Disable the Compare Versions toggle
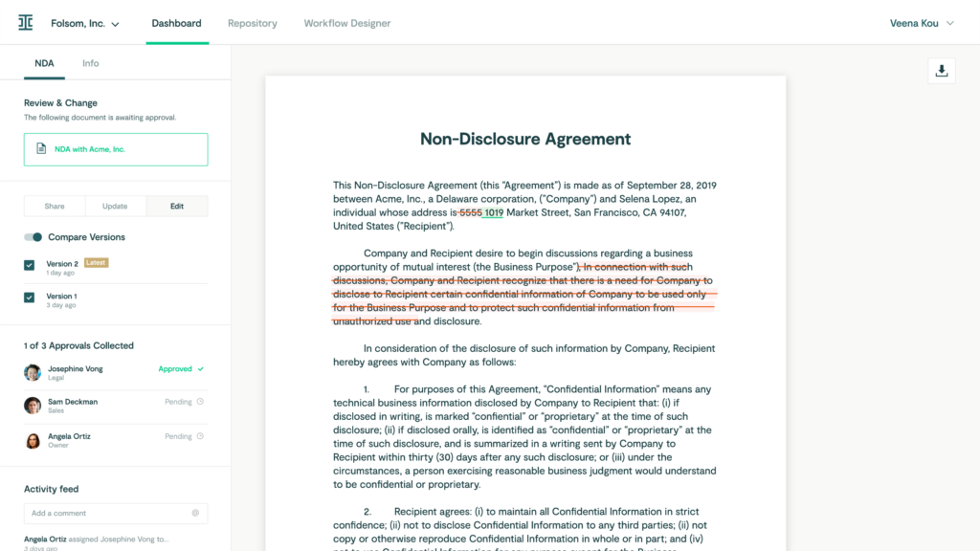Screen dimensions: 980x551 33,236
